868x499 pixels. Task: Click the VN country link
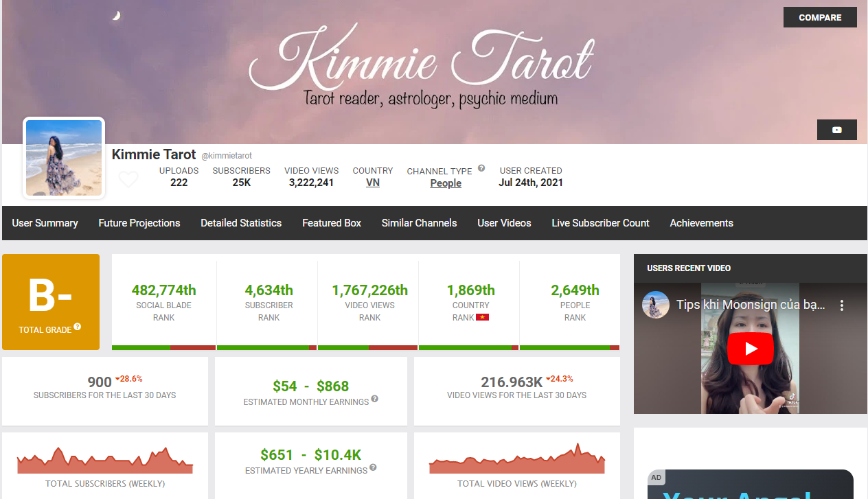[373, 183]
